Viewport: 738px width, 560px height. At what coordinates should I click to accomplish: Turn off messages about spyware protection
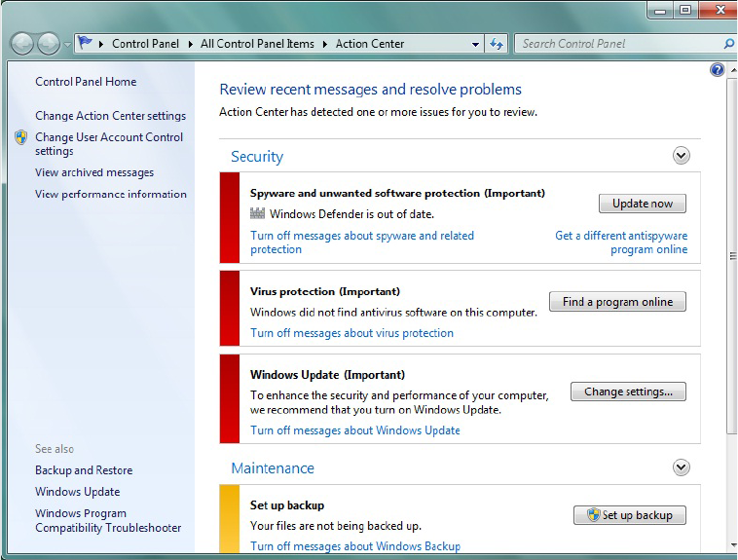[x=362, y=243]
